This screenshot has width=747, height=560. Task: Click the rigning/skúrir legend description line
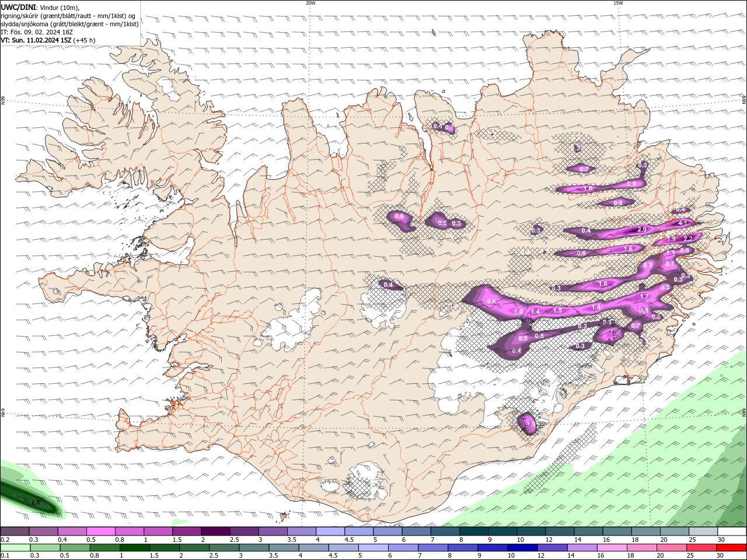coord(68,16)
